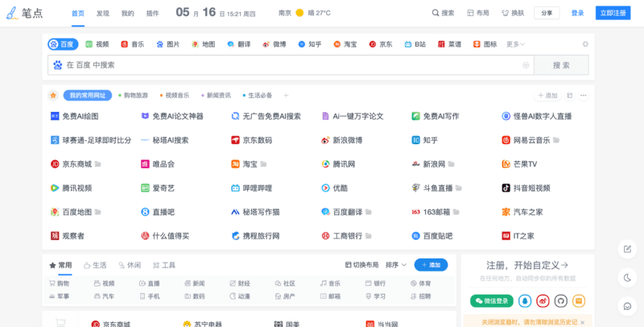Log in with GitHub icon
This screenshot has height=327, width=644.
pyautogui.click(x=560, y=301)
